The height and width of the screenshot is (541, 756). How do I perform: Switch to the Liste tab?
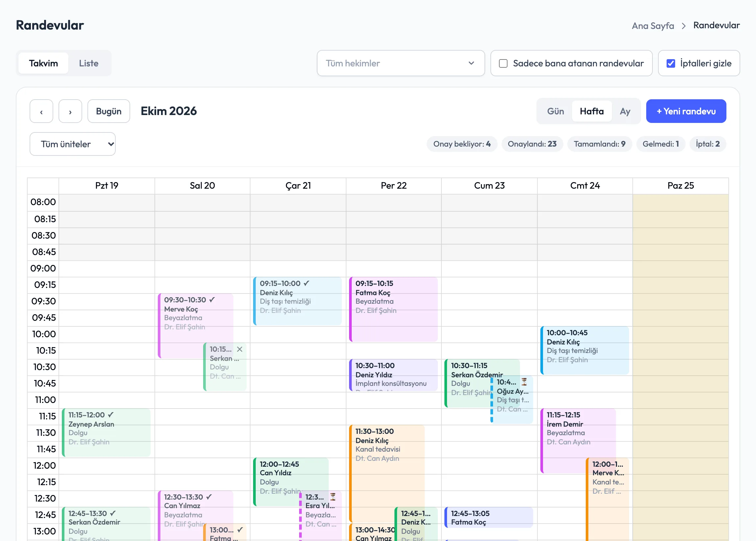point(89,63)
